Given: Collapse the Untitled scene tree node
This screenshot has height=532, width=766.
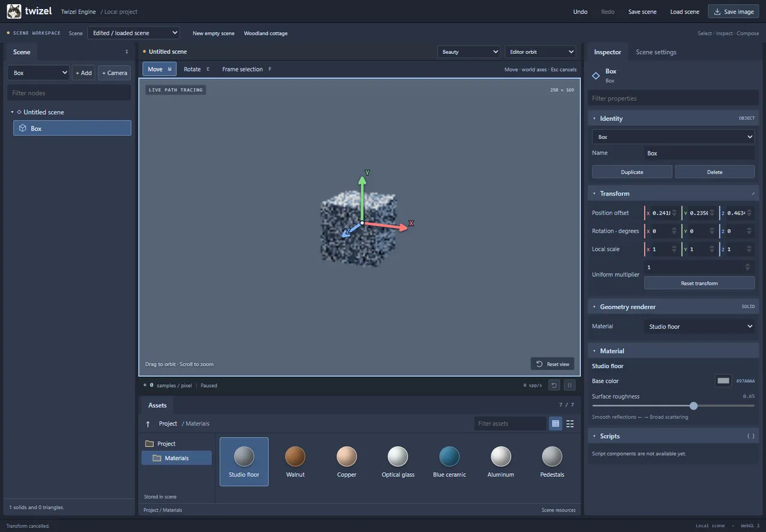Looking at the screenshot, I should point(12,112).
